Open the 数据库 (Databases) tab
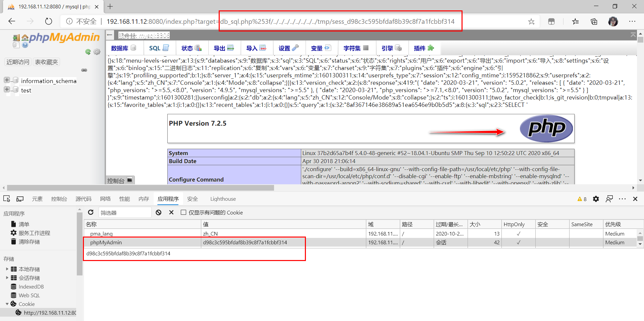Screen dimensions: 644x321 pyautogui.click(x=123, y=48)
